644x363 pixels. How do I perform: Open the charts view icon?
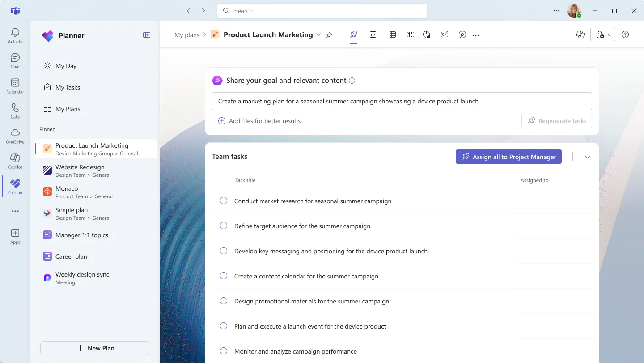point(427,34)
